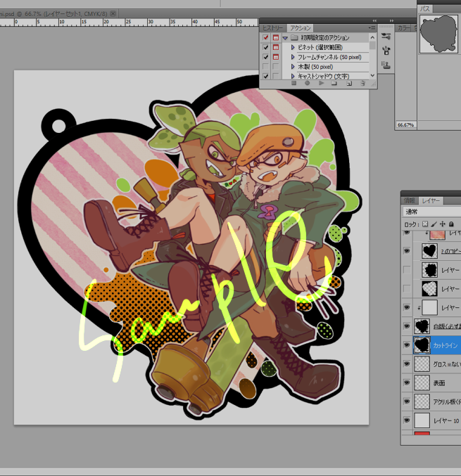Screen dimensions: 461x476
Task: Uncheck the キャストシャドウ (文字) action
Action: pos(266,76)
